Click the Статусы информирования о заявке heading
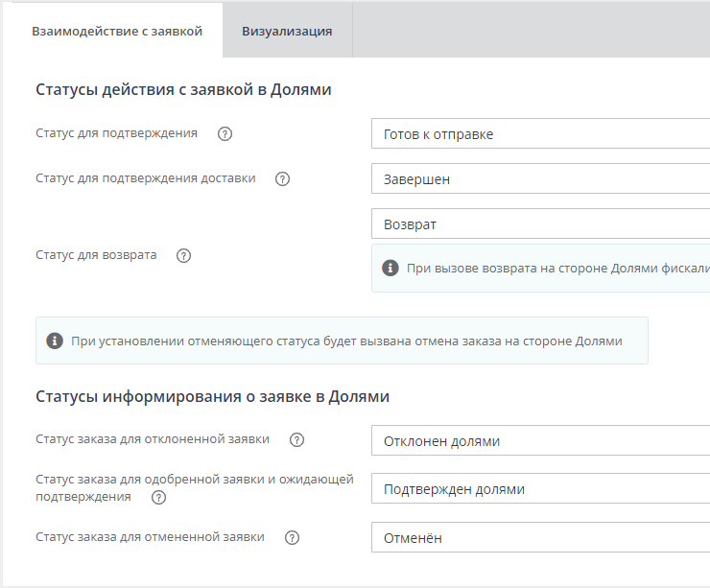 [212, 396]
